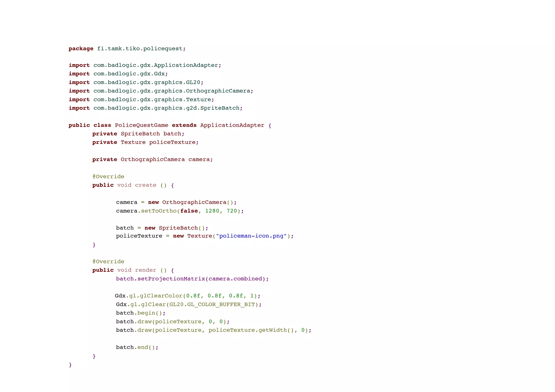Click the closing brace of create method
Screen dimensions: 555x392
[94, 245]
